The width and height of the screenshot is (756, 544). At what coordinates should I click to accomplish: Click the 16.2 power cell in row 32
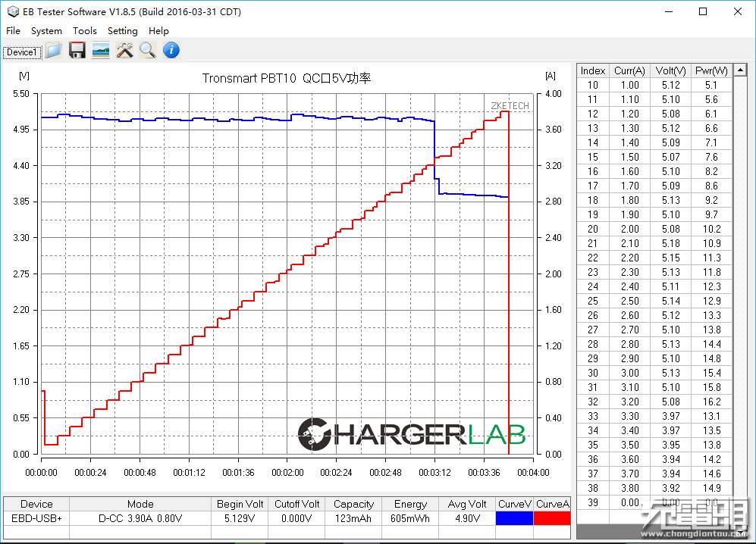click(712, 402)
